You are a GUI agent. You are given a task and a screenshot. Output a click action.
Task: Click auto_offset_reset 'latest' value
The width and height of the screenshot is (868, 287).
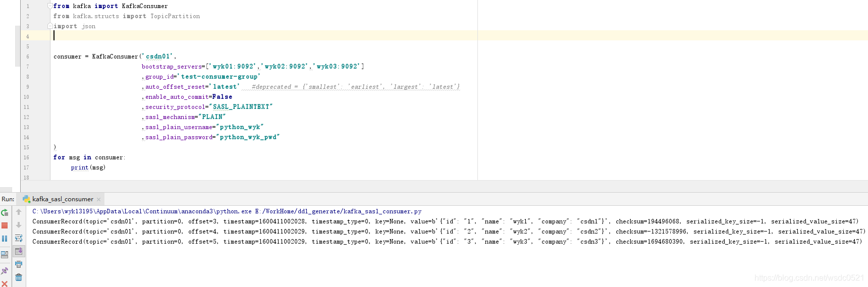[x=225, y=87]
